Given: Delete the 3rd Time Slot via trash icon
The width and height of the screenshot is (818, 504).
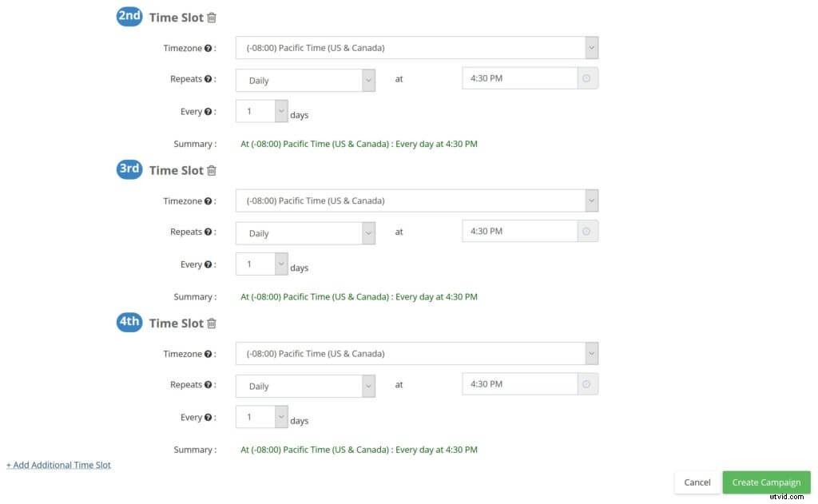Looking at the screenshot, I should (x=212, y=169).
